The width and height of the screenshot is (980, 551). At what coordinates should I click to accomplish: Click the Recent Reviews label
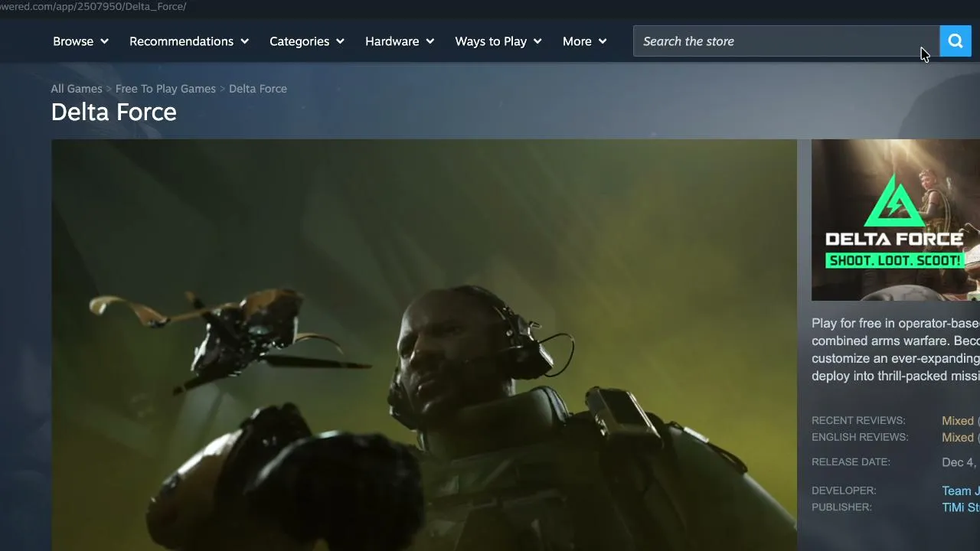(858, 421)
